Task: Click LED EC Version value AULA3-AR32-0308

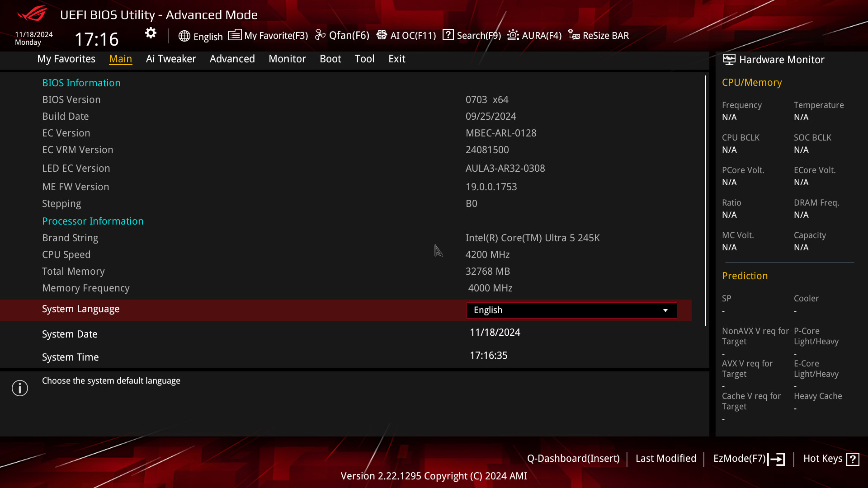Action: pyautogui.click(x=505, y=169)
